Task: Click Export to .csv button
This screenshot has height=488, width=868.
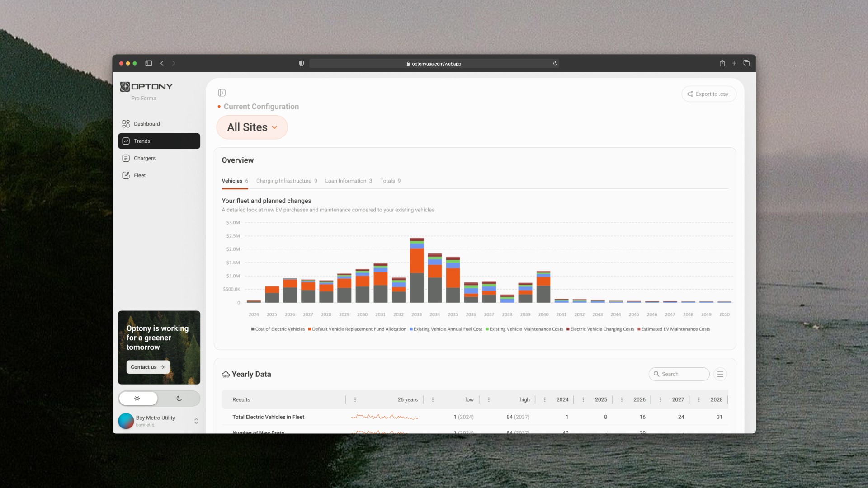Action: coord(708,94)
